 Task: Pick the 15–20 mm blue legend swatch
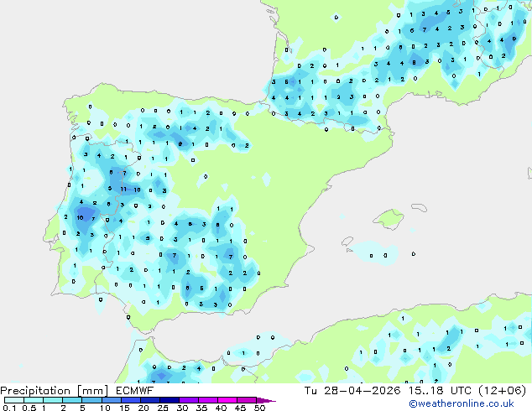(x=130, y=400)
